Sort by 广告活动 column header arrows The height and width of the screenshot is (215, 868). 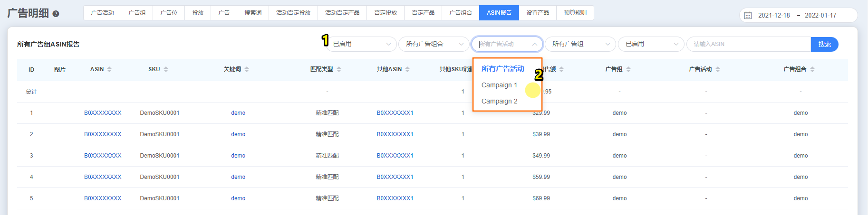tap(718, 69)
